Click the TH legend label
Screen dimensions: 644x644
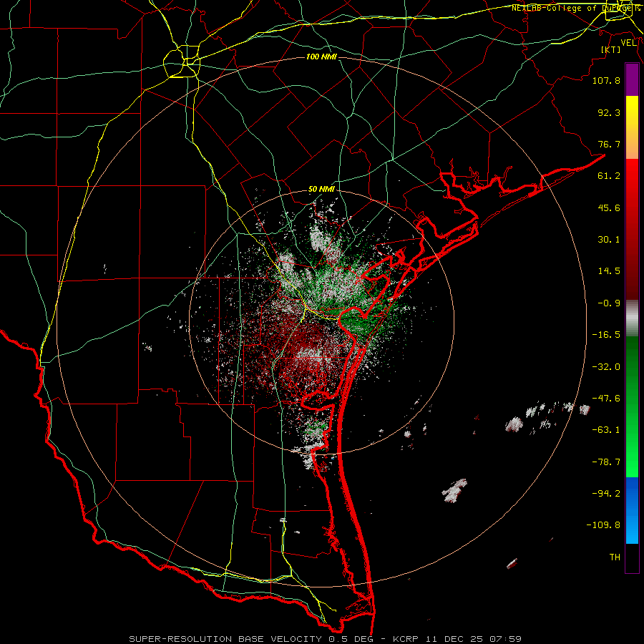click(615, 557)
